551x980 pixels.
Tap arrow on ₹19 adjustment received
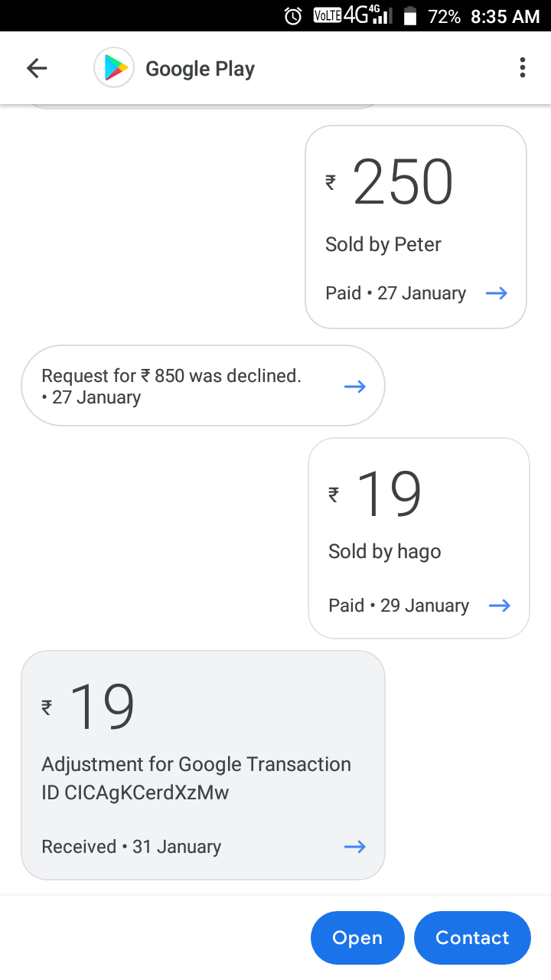point(355,847)
